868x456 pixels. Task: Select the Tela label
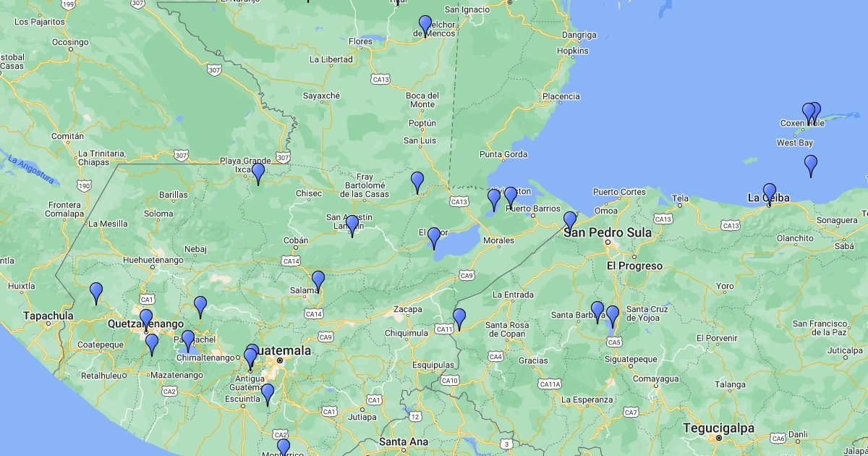coord(681,198)
